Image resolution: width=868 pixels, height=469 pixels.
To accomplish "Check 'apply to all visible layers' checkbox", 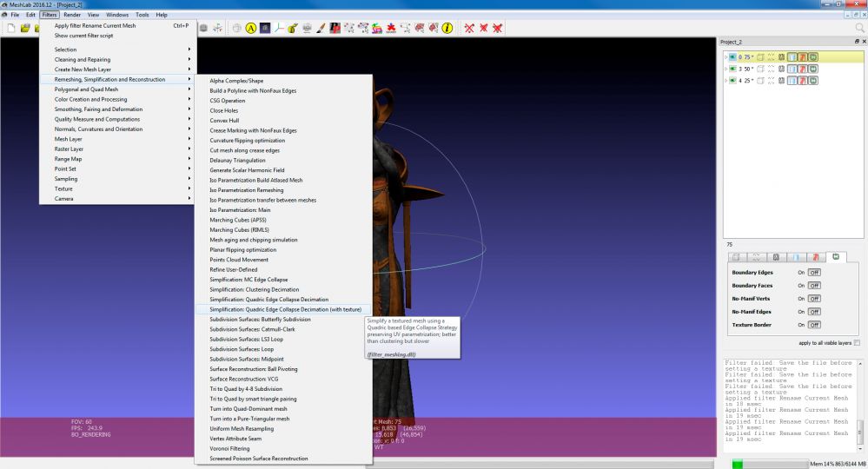I will [857, 343].
